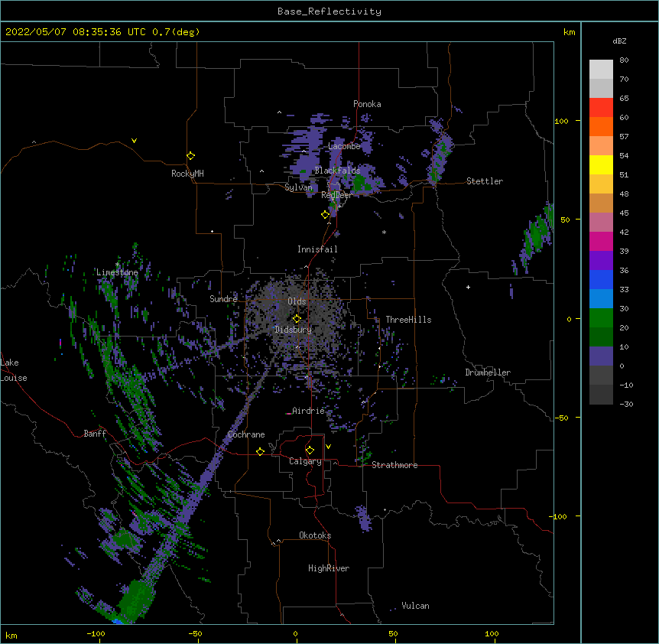Click the Blackfalds city label
This screenshot has width=659, height=644.
point(337,171)
